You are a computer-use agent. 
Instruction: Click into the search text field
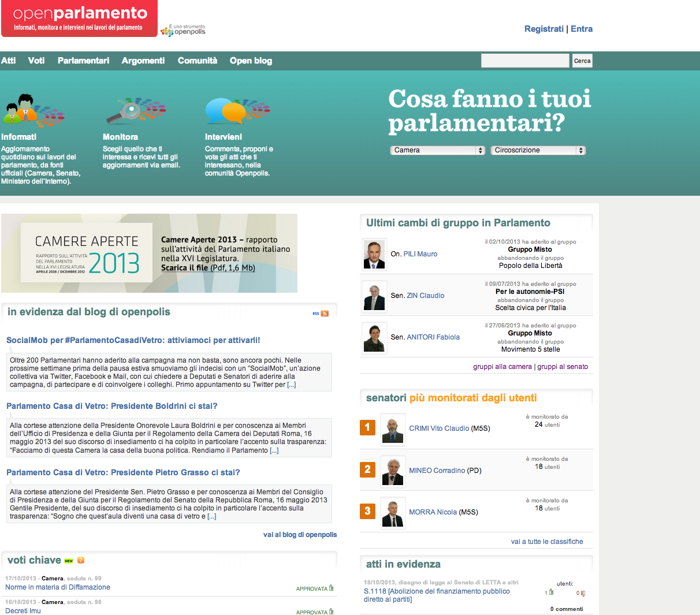(x=524, y=61)
